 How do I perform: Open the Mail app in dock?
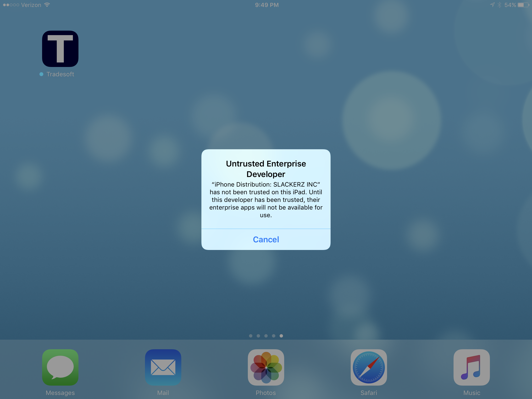pos(163,367)
